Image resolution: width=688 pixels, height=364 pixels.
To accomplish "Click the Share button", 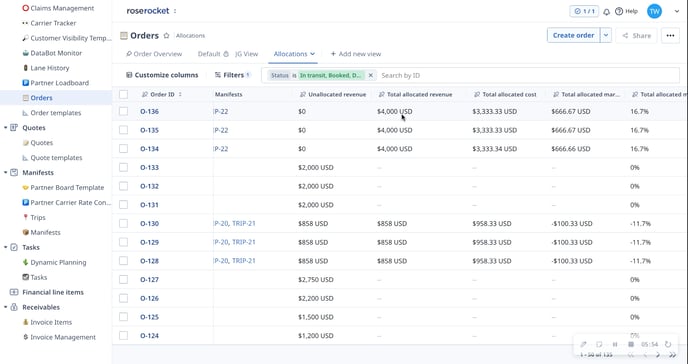I will point(636,36).
